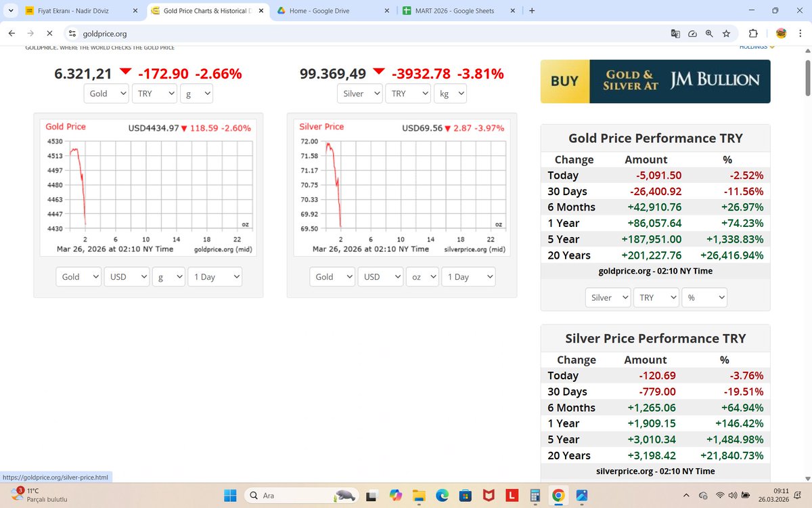Open Microsoft Edge from the taskbar
The width and height of the screenshot is (812, 508).
(x=442, y=495)
